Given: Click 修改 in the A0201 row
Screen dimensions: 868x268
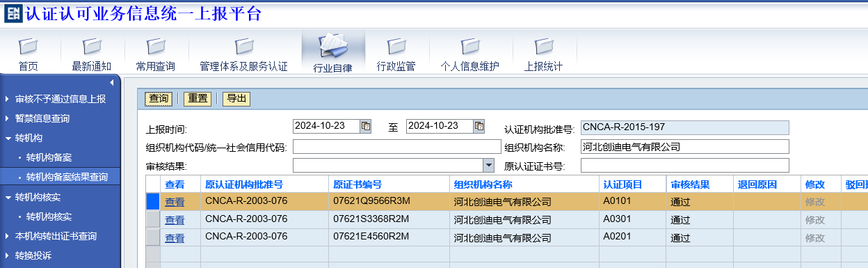Looking at the screenshot, I should pos(815,237).
